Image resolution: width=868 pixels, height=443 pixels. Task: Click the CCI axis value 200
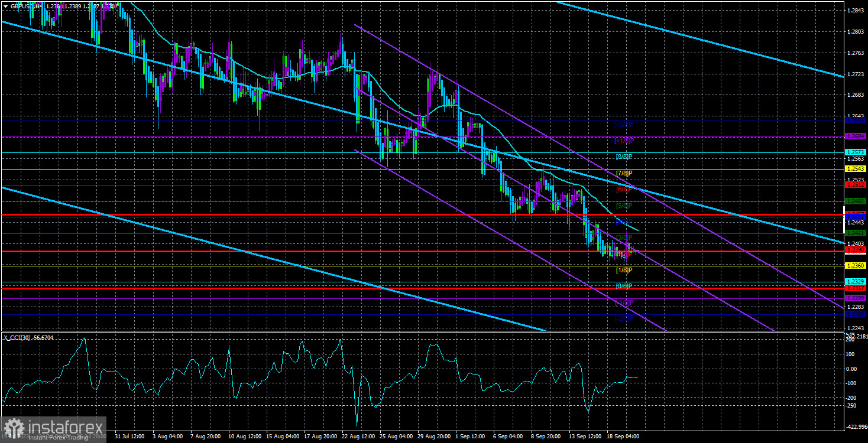point(851,340)
